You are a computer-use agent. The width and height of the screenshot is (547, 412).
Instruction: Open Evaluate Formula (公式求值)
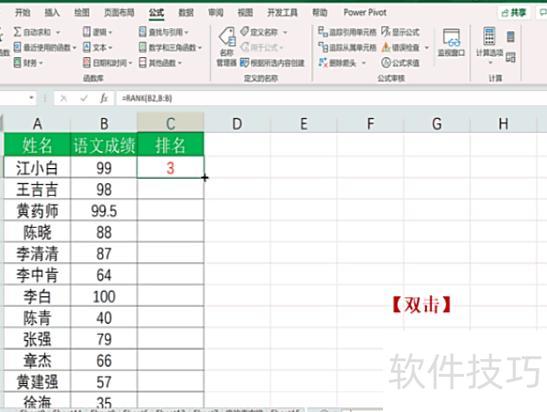(x=400, y=63)
